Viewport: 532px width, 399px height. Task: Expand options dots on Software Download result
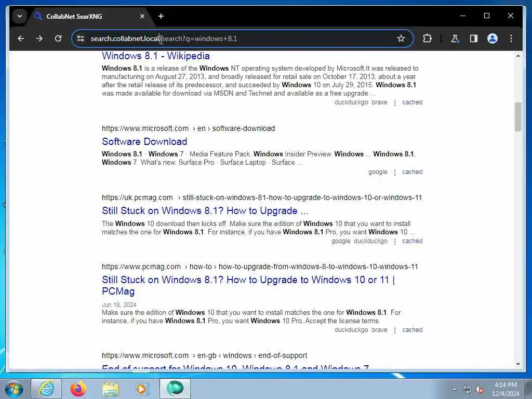pyautogui.click(x=395, y=172)
